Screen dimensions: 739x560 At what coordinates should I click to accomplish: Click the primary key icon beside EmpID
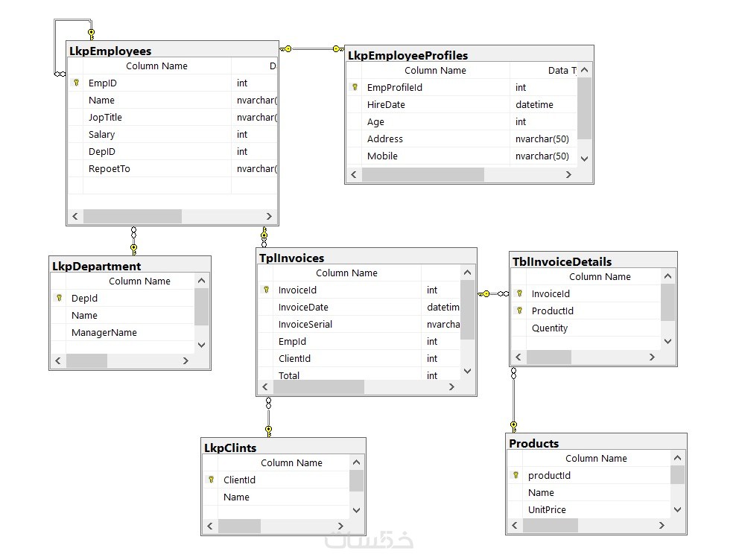76,83
